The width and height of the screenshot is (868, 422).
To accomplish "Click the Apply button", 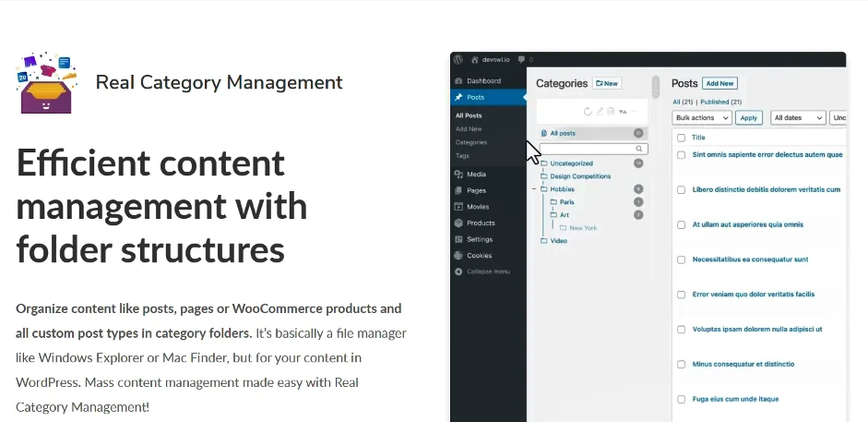I will [x=749, y=118].
